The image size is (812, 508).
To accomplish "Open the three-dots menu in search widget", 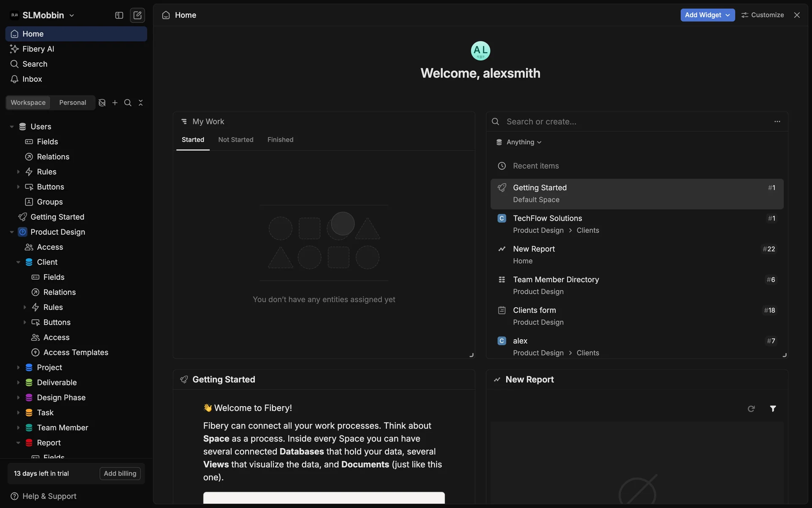I will [777, 121].
